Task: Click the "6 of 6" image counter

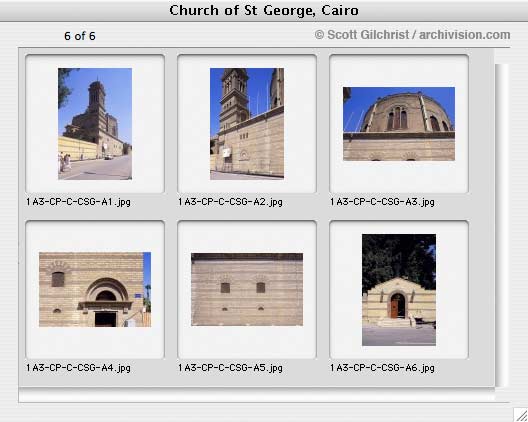Action: [80, 36]
